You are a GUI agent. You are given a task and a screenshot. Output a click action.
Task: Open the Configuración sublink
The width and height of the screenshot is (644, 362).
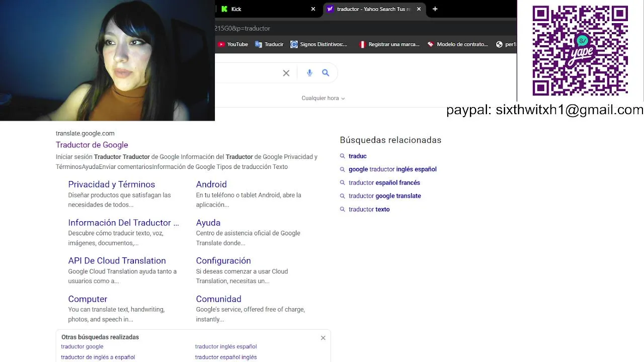tap(223, 261)
